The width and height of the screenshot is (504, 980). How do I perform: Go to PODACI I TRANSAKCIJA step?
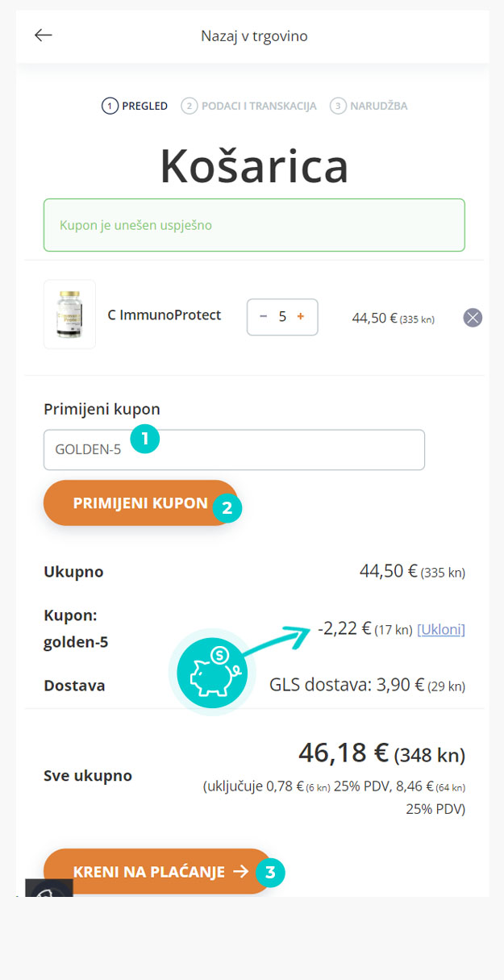pyautogui.click(x=248, y=106)
